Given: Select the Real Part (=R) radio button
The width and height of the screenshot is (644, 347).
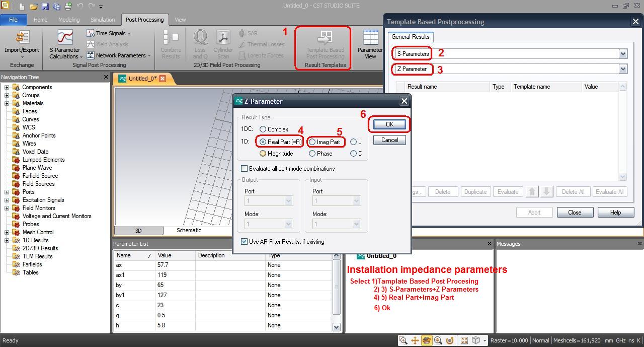Looking at the screenshot, I should coord(263,142).
